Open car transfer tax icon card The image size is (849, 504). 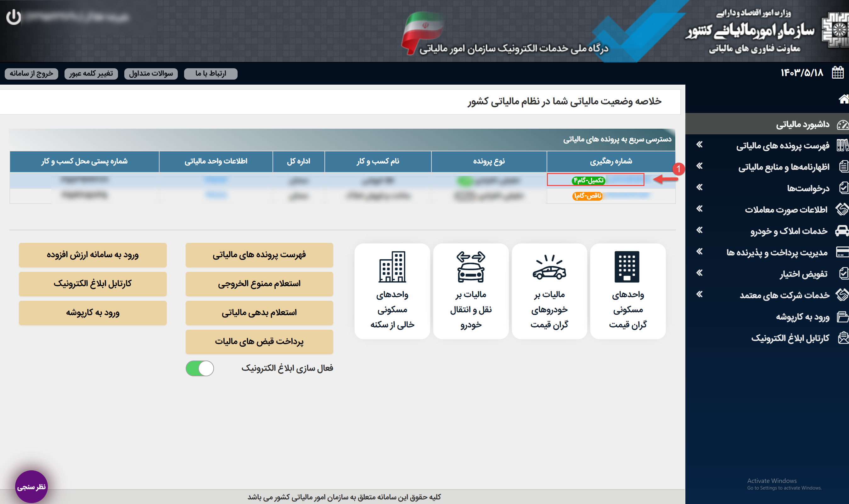[471, 267]
